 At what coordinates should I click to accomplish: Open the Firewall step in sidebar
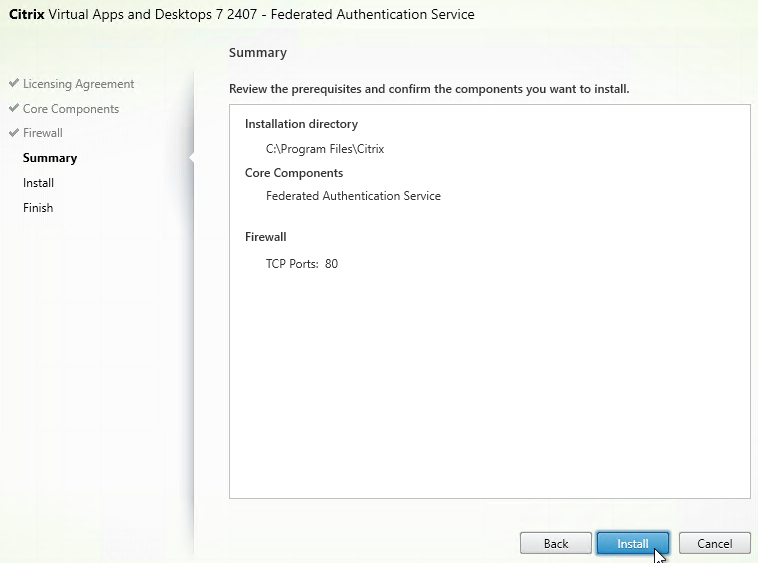click(43, 133)
